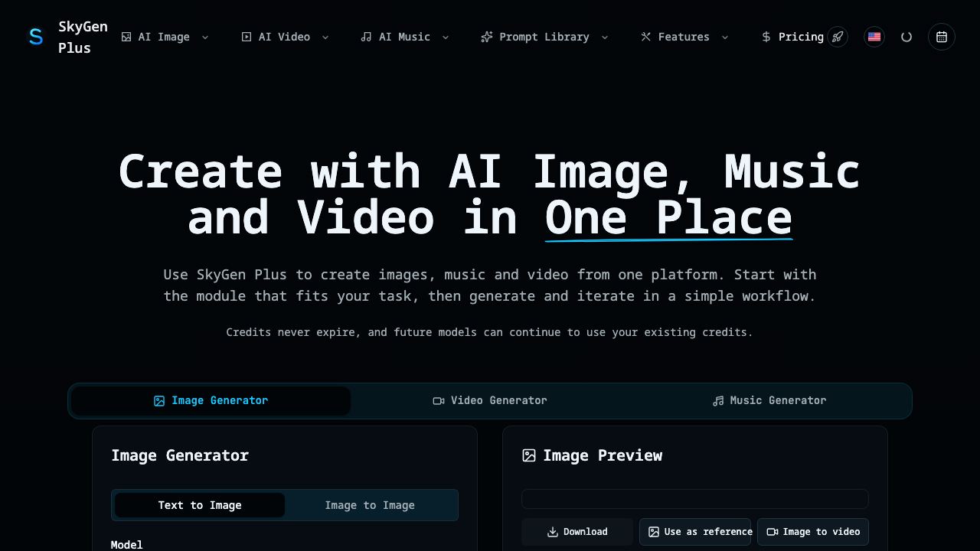
Task: Open the US flag language selector
Action: [x=874, y=37]
